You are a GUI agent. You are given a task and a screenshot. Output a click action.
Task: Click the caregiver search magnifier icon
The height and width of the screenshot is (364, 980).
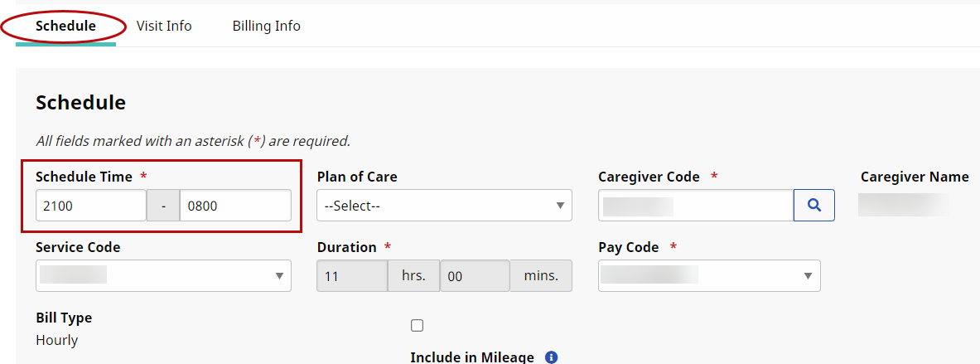tap(813, 206)
